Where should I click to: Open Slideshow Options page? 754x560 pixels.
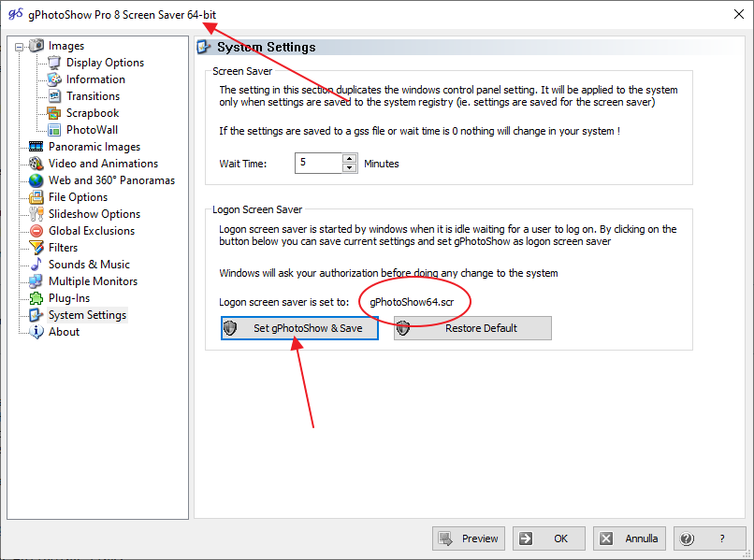point(94,214)
